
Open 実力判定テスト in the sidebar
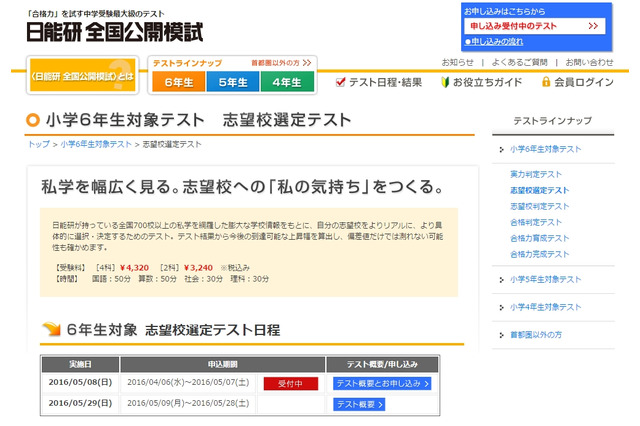click(536, 174)
